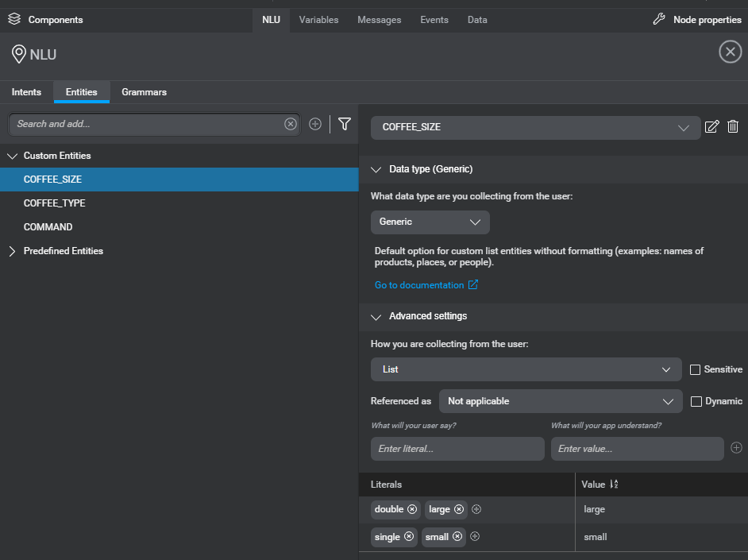
Task: Open the Components panel
Action: [48, 19]
